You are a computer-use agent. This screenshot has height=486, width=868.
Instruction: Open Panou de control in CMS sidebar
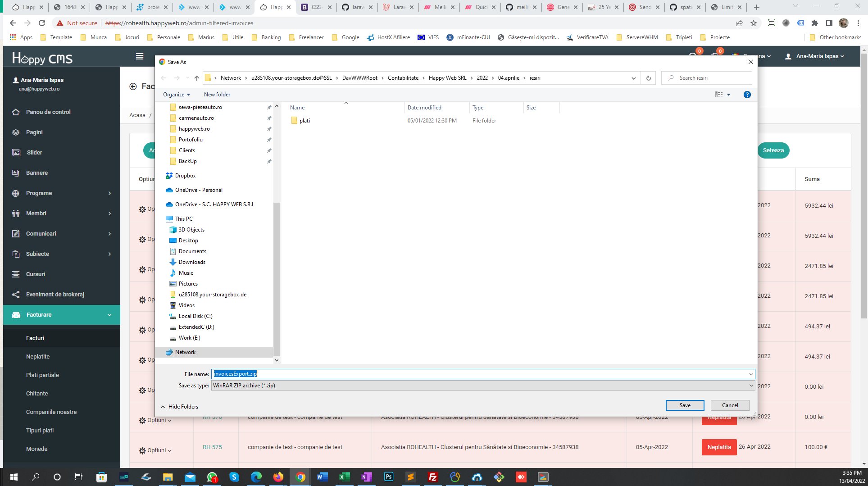click(x=48, y=112)
